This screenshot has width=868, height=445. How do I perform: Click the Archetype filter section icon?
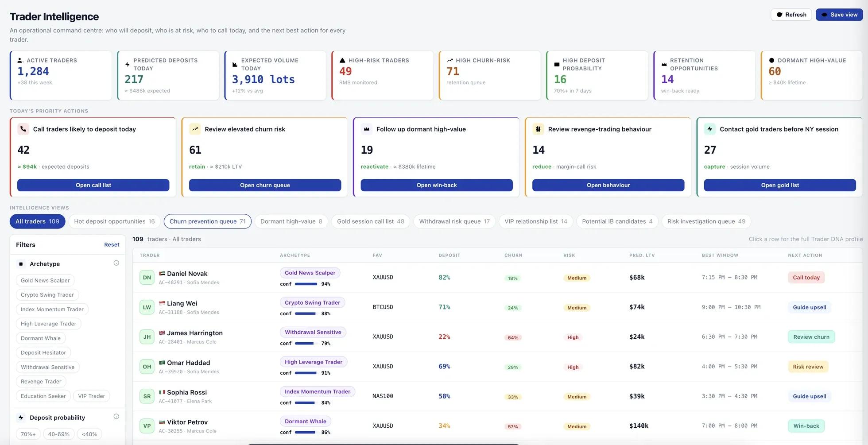tap(21, 264)
